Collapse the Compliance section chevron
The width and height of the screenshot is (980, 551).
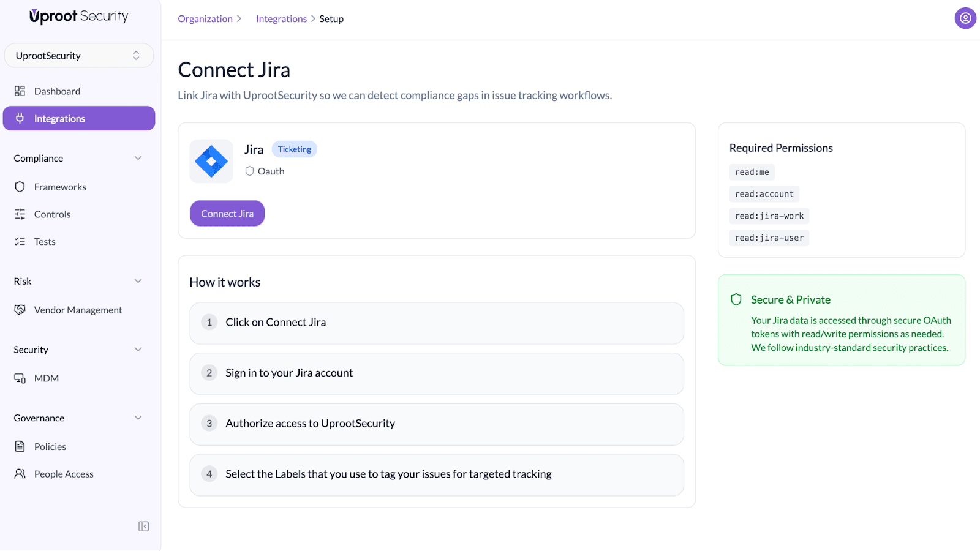[138, 158]
